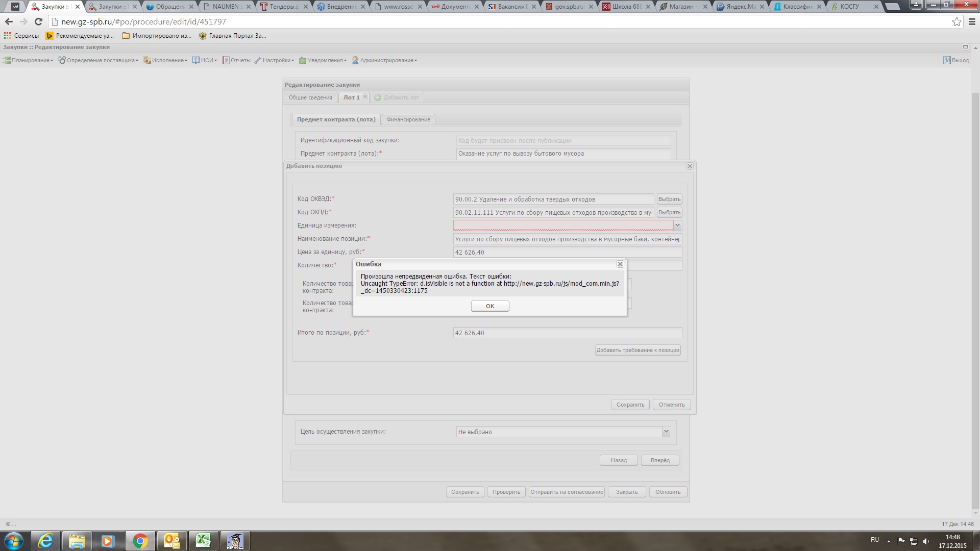Click the Цена за единицу field
The width and height of the screenshot is (980, 551).
[x=568, y=252]
